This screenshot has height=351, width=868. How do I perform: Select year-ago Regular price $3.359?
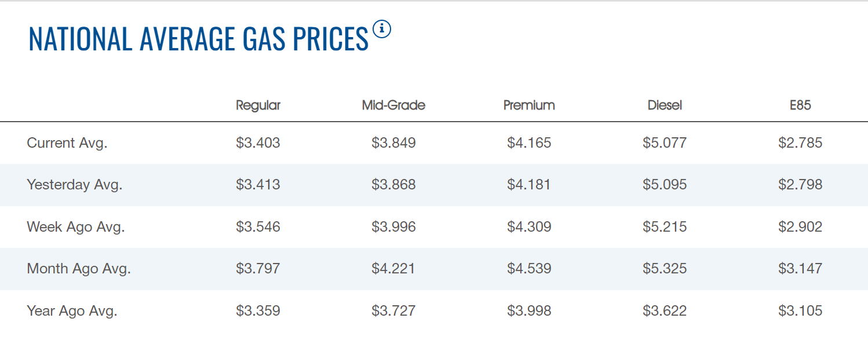[258, 311]
